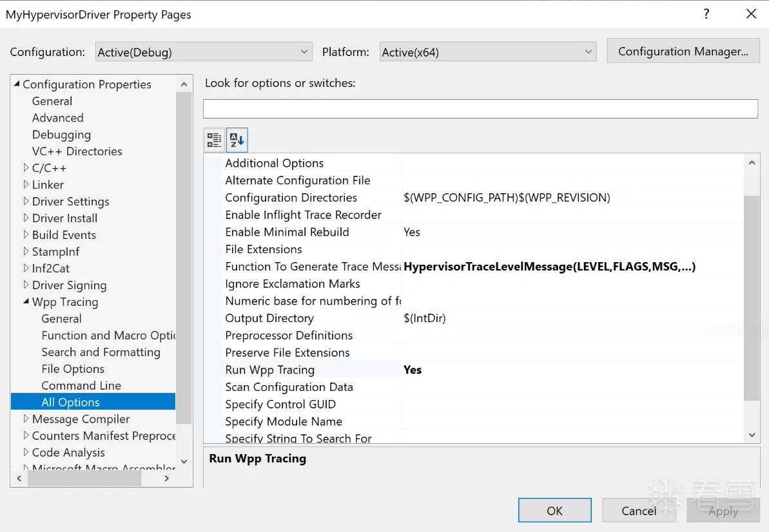This screenshot has width=769, height=532.
Task: Click the Cancel button
Action: (639, 511)
